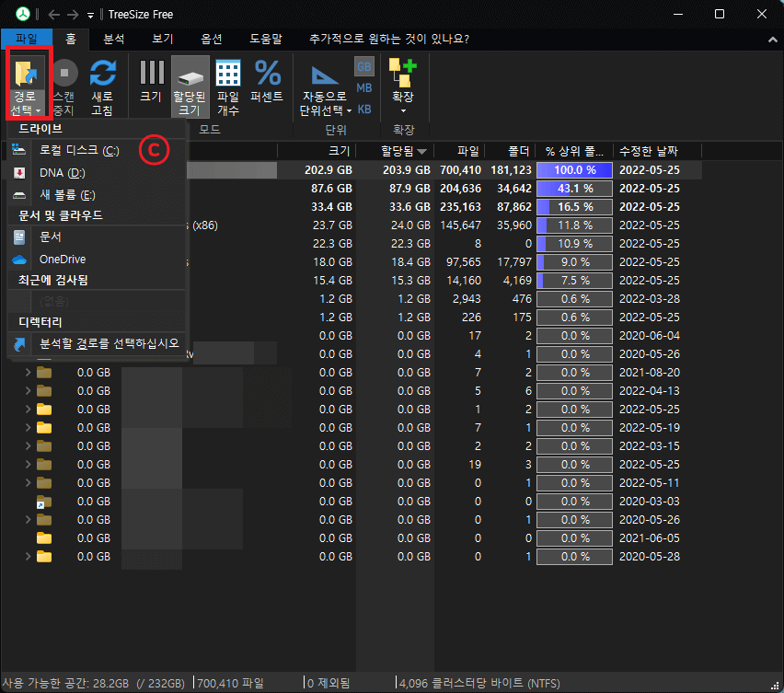Expand the folder modified 2020-05-28
This screenshot has height=693, width=784.
(x=28, y=557)
